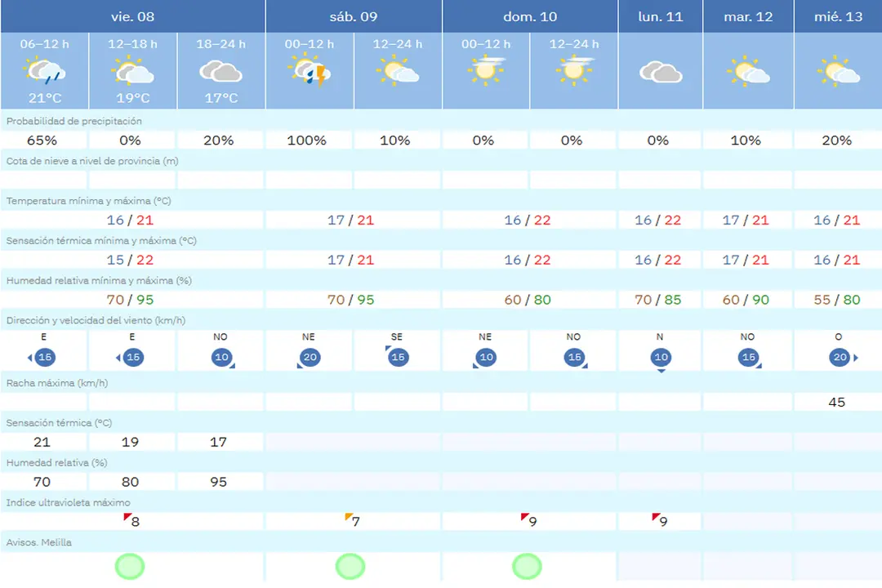Click the green warning circle for Sunday
The height and width of the screenshot is (588, 882).
527,566
